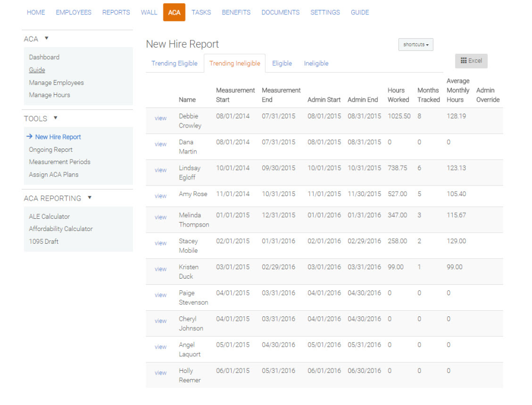The width and height of the screenshot is (532, 405).
Task: Open Measurement Periods in Tools
Action: [x=60, y=162]
